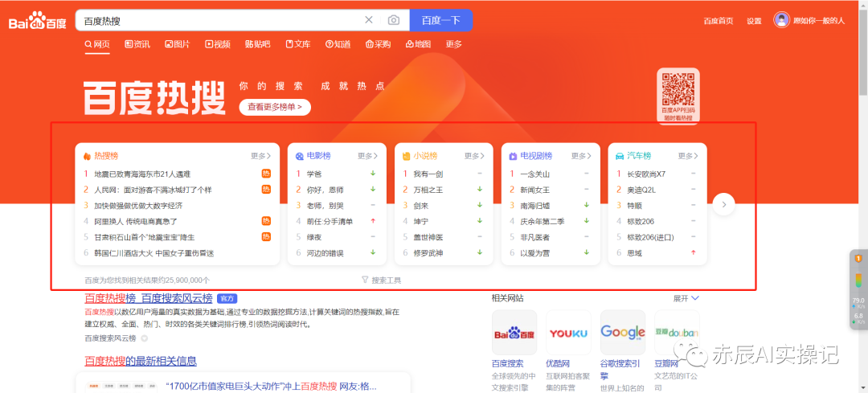Open 百度热搜的最新相关信息 link

pos(141,362)
